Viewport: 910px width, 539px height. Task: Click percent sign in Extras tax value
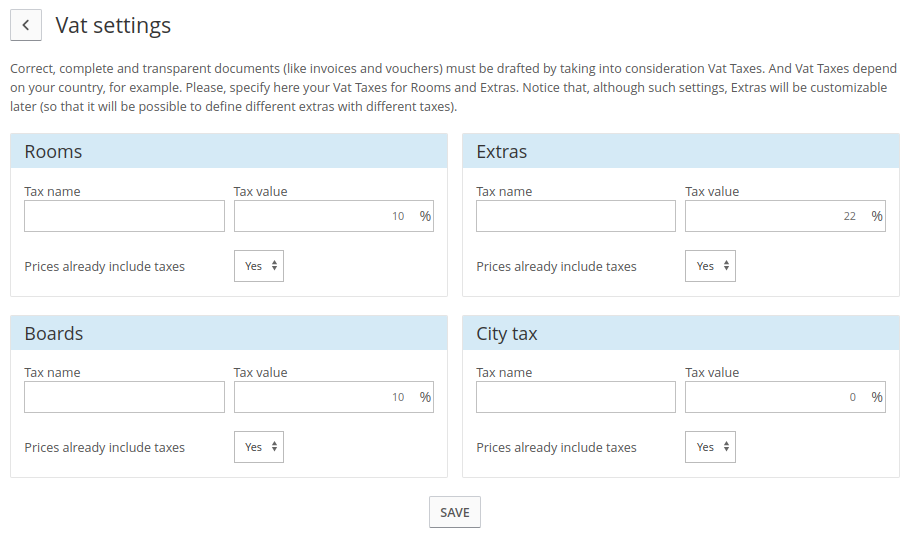877,216
